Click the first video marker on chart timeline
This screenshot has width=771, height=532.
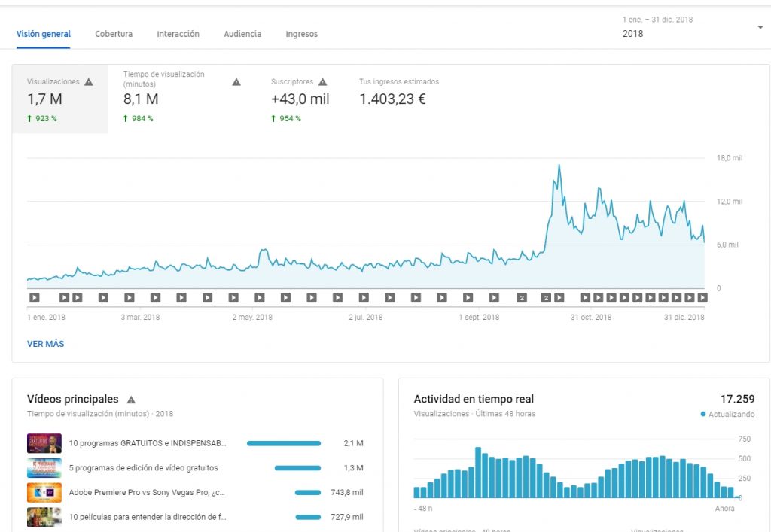click(x=35, y=298)
